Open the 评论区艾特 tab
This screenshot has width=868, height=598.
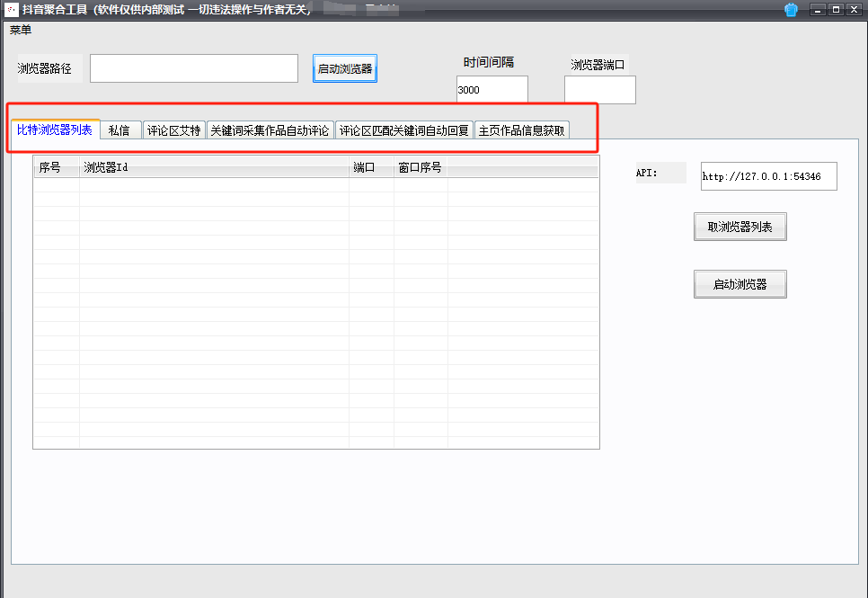tap(173, 130)
